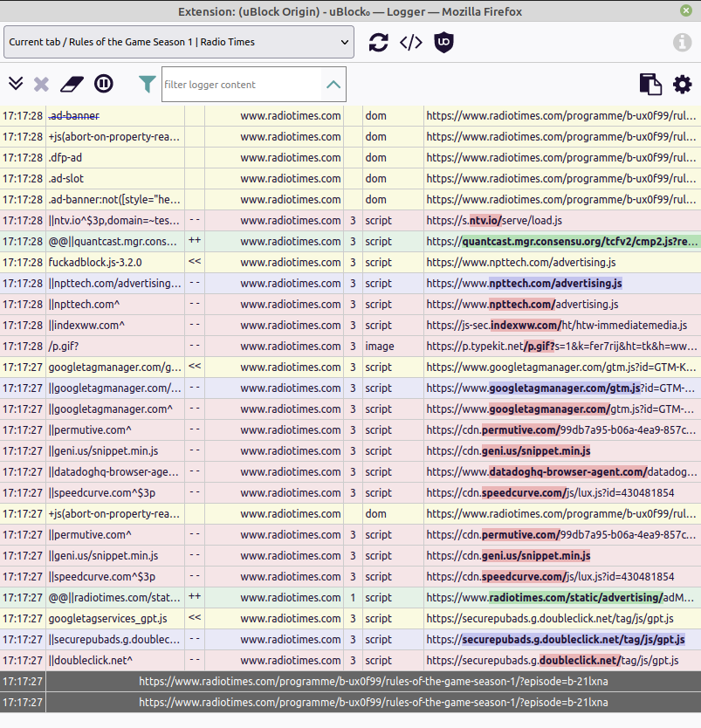
Task: Click the uBlock Origin shield icon
Action: 443,41
